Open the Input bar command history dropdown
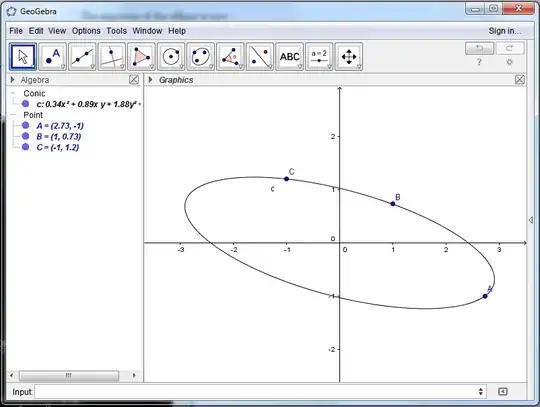Screen dimensions: 540x407 480,392
